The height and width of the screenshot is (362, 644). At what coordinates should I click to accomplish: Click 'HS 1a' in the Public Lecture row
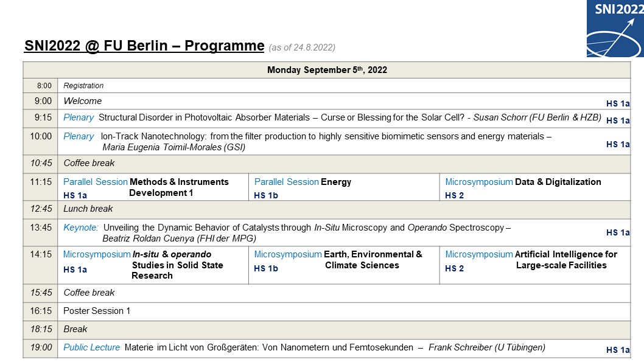tap(618, 350)
